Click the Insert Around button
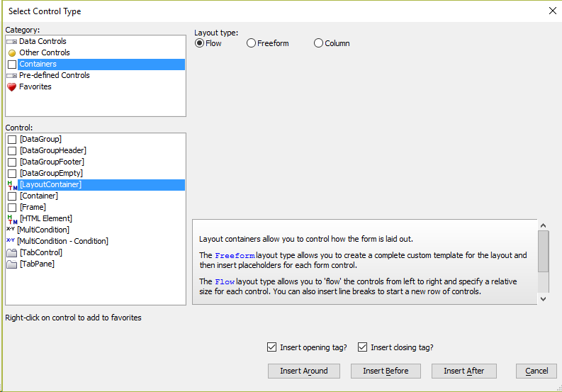This screenshot has width=562, height=392. point(304,371)
